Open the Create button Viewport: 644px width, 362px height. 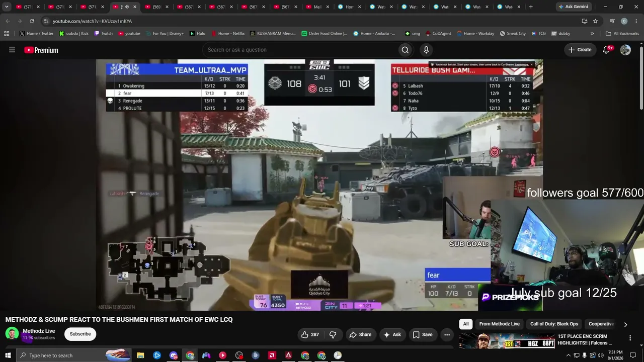(580, 50)
